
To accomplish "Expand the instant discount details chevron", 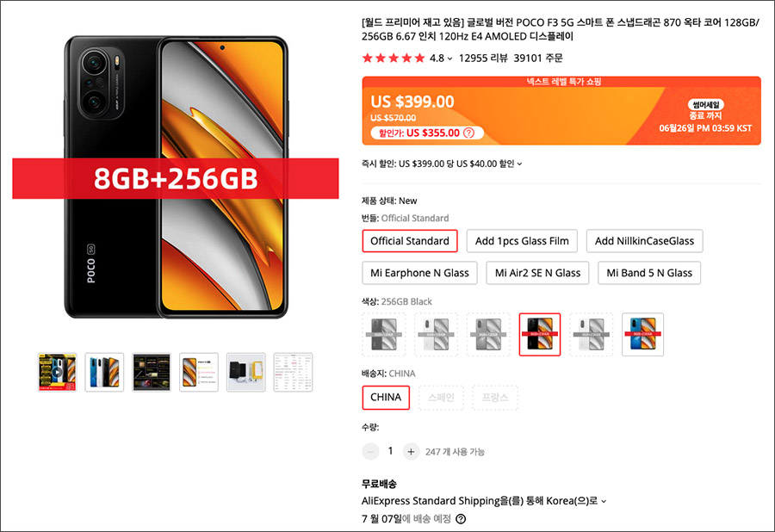I will (519, 164).
